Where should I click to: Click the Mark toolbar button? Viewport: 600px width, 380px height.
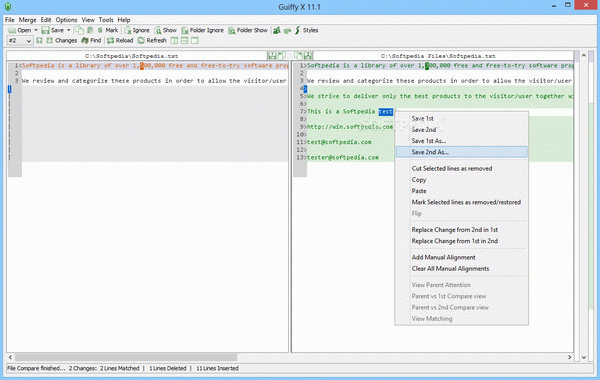pos(108,30)
